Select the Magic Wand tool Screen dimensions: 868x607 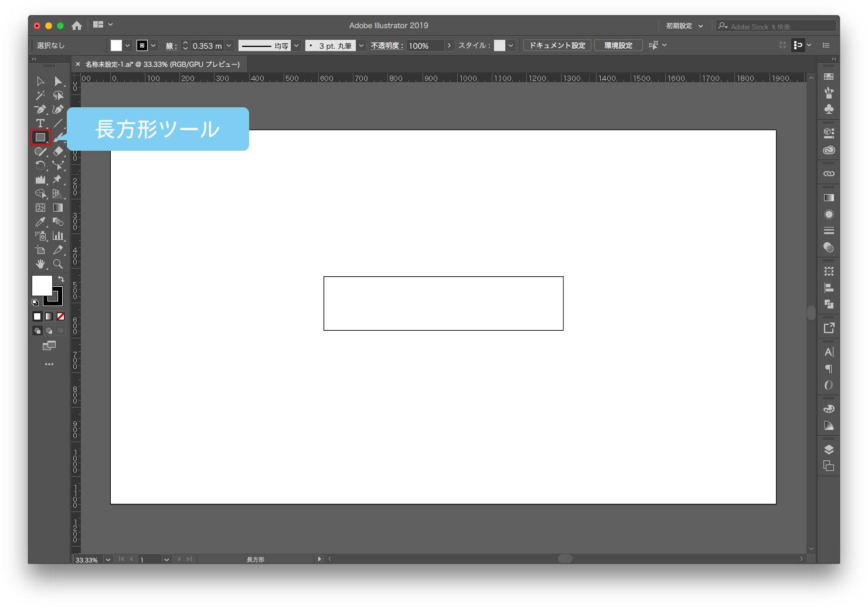pos(40,95)
